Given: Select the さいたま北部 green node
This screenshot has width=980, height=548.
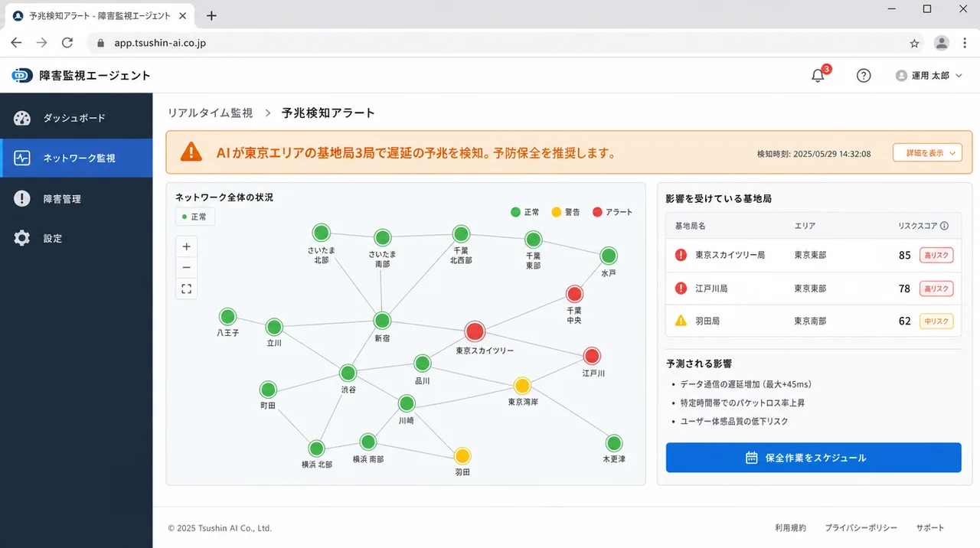Looking at the screenshot, I should pos(322,233).
